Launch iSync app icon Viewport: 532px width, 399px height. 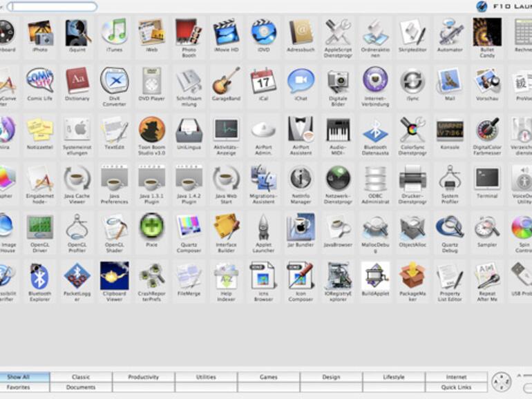click(412, 81)
